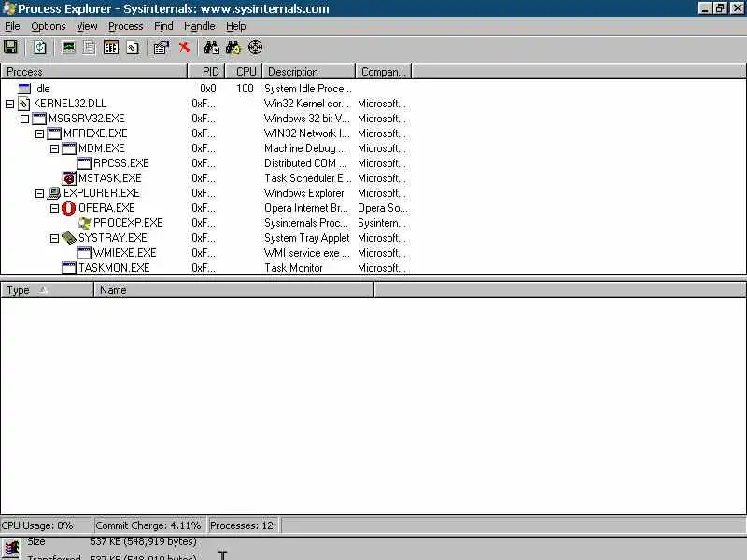Screen dimensions: 747x560
Task: Collapse the OPERA.EXE tree node
Action: pyautogui.click(x=54, y=208)
